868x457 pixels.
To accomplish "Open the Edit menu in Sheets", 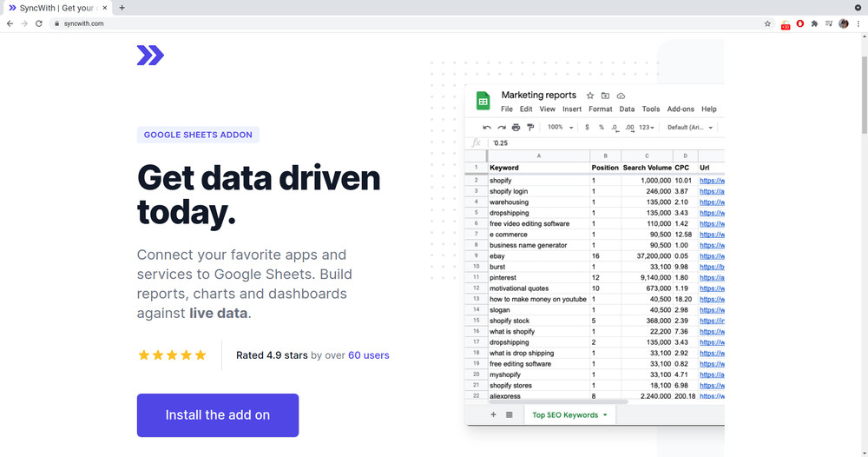I will point(526,109).
